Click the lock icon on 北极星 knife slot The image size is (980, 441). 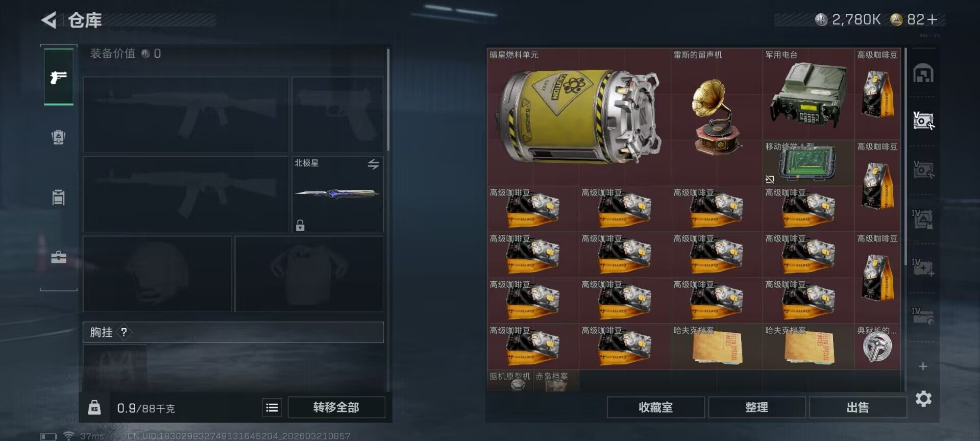point(300,225)
